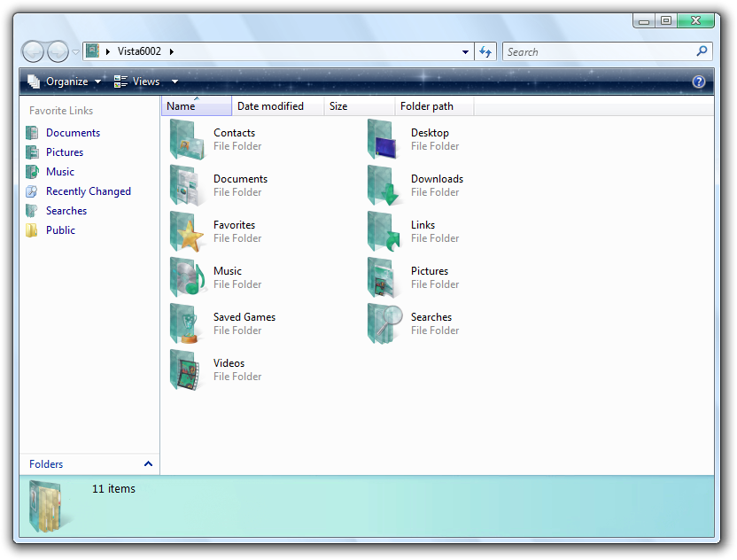This screenshot has height=560, width=737.
Task: Click the Refresh button beside address bar
Action: point(485,51)
